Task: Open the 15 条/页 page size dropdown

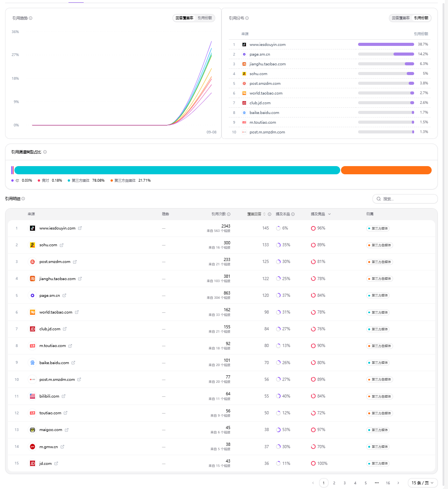Action: click(423, 483)
